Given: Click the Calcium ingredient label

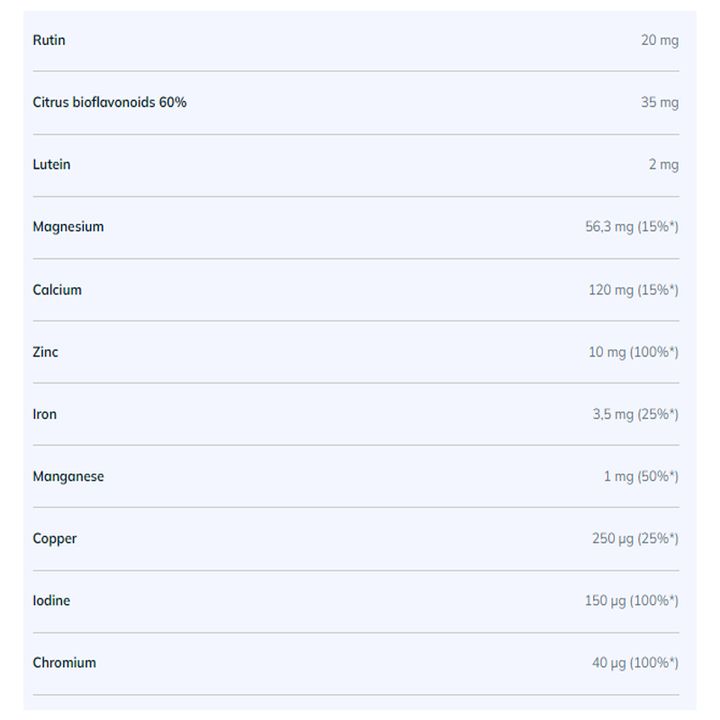Looking at the screenshot, I should tap(57, 290).
